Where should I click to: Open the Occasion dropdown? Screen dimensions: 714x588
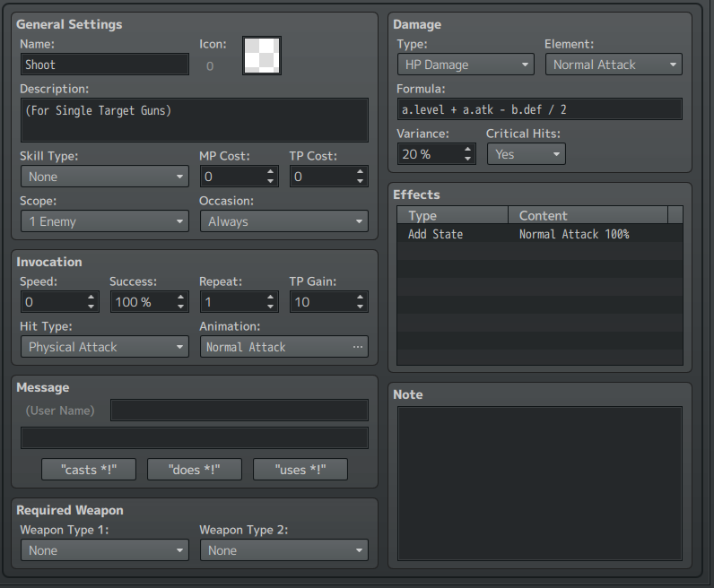283,221
